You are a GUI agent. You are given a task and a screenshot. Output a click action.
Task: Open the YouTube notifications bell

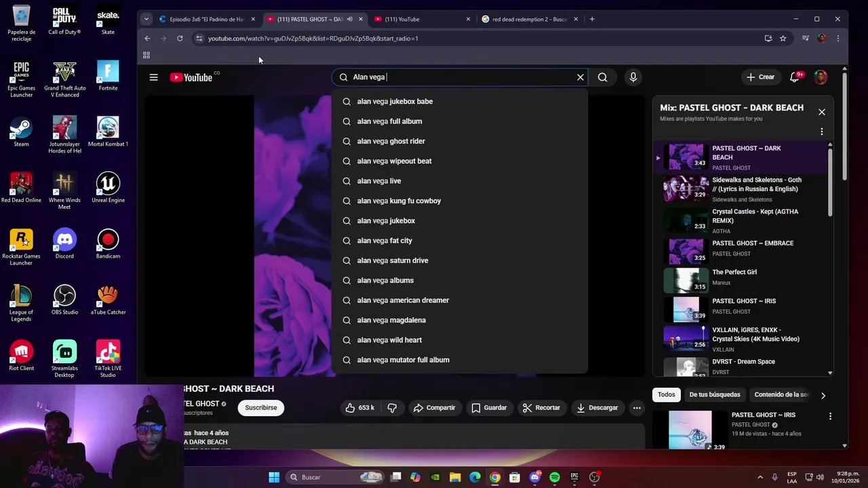tap(795, 77)
